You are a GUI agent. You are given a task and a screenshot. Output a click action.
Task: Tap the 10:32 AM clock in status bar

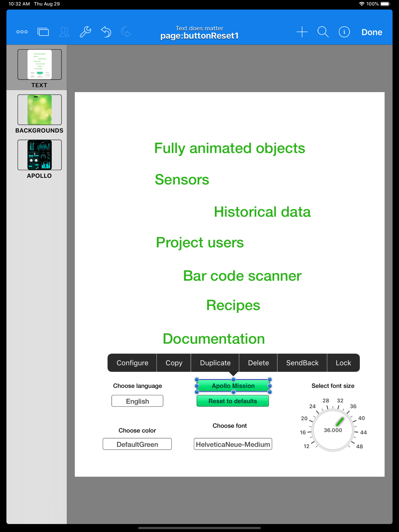tap(19, 4)
